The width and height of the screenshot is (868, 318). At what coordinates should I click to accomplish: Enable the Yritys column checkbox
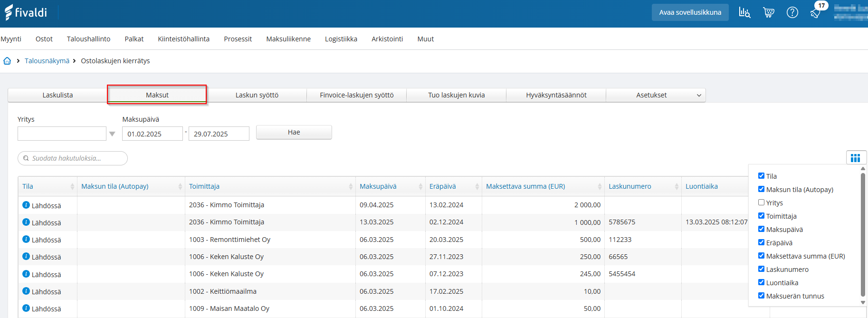[x=761, y=202]
